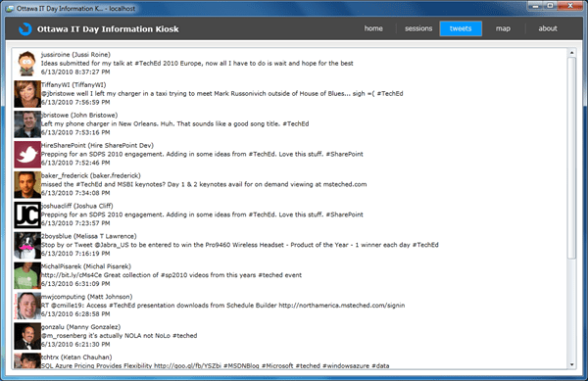Screen dimensions: 588x381
Task: Select the timestamp 6/13/2010 6:21:30 PM
Action: 75,345
